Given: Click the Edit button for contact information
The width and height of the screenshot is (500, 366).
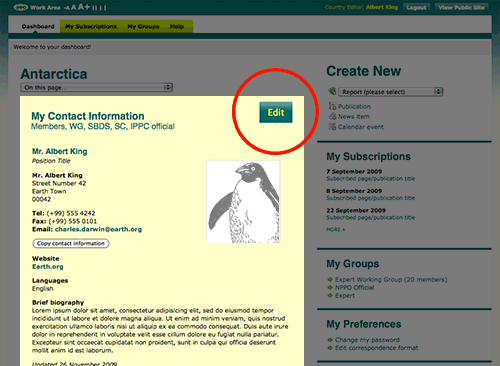Looking at the screenshot, I should (276, 112).
